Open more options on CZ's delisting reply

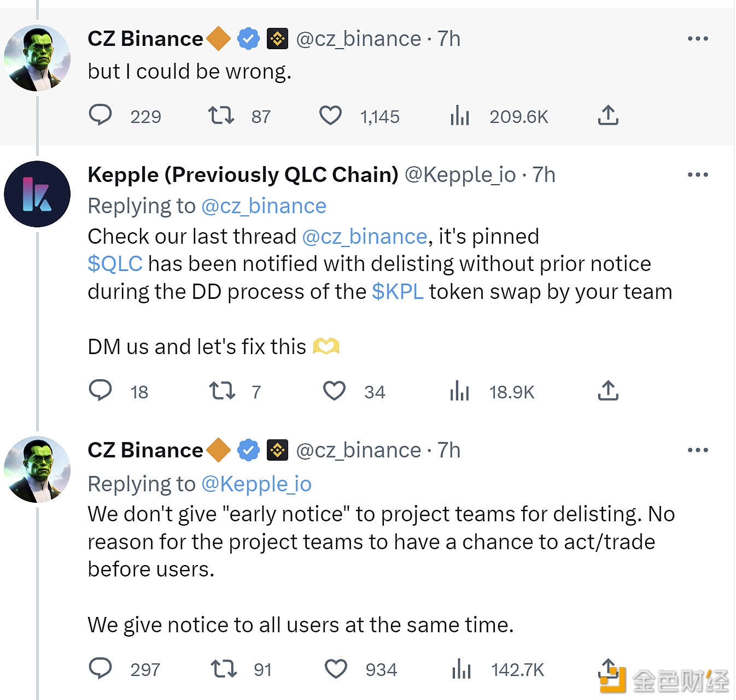[698, 450]
